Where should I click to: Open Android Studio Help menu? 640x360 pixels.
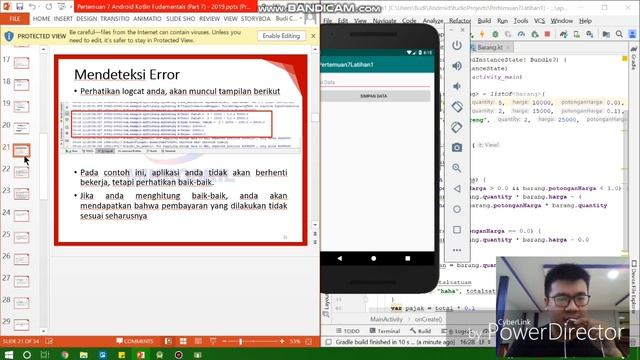[x=585, y=21]
